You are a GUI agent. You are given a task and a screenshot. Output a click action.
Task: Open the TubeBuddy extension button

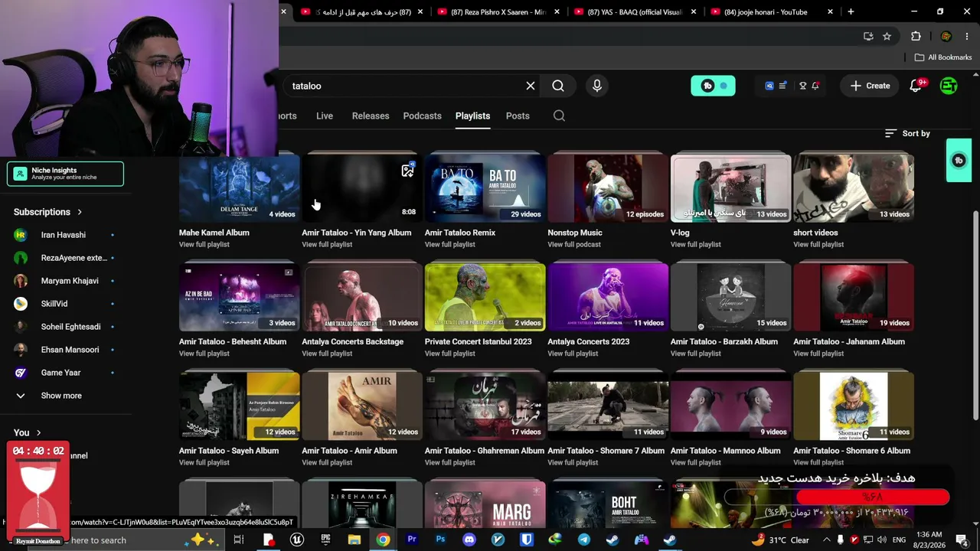(x=713, y=86)
